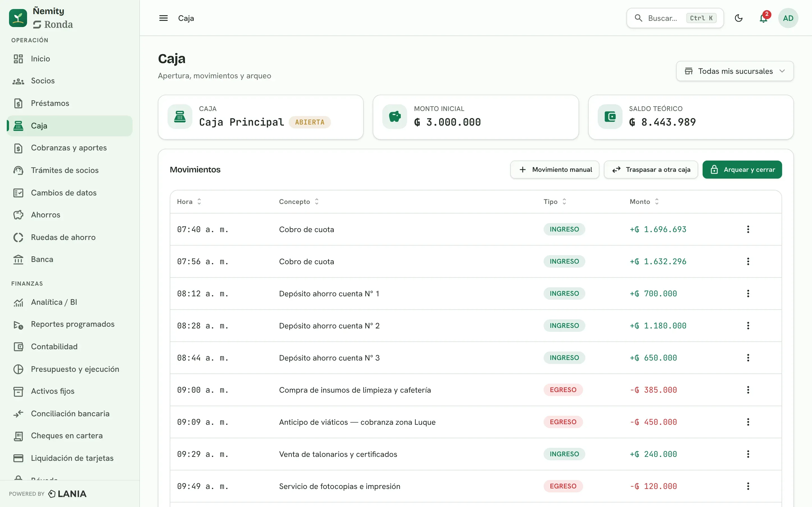This screenshot has height=507, width=812.
Task: Open the options menu for the 07:40 Cobro de cuota row
Action: tap(748, 229)
